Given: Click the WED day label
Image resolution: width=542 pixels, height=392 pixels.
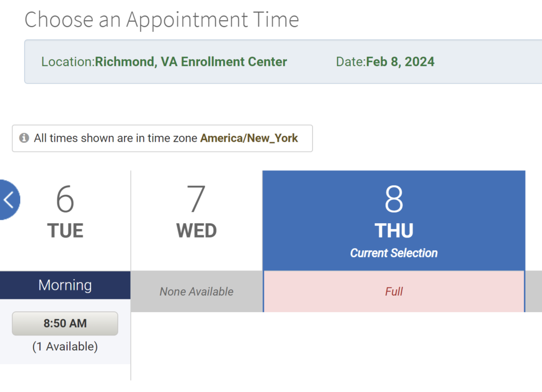Looking at the screenshot, I should click(196, 231).
